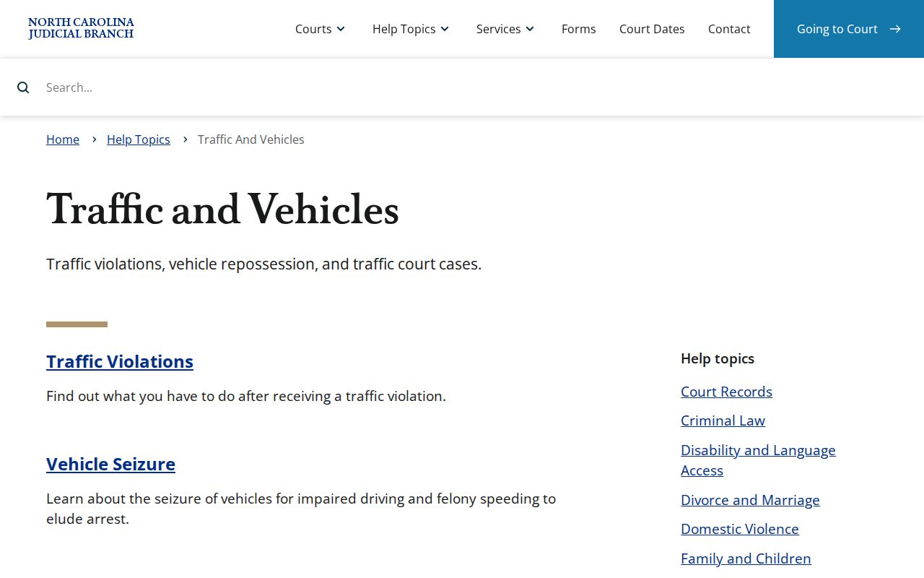Open the Contact menu item
This screenshot has width=924, height=578.
pos(729,29)
